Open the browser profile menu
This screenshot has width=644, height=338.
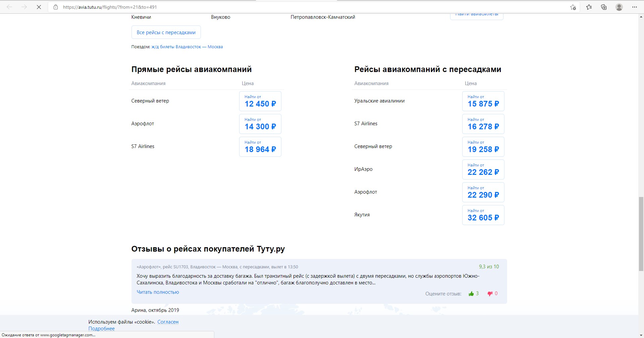[x=619, y=7]
